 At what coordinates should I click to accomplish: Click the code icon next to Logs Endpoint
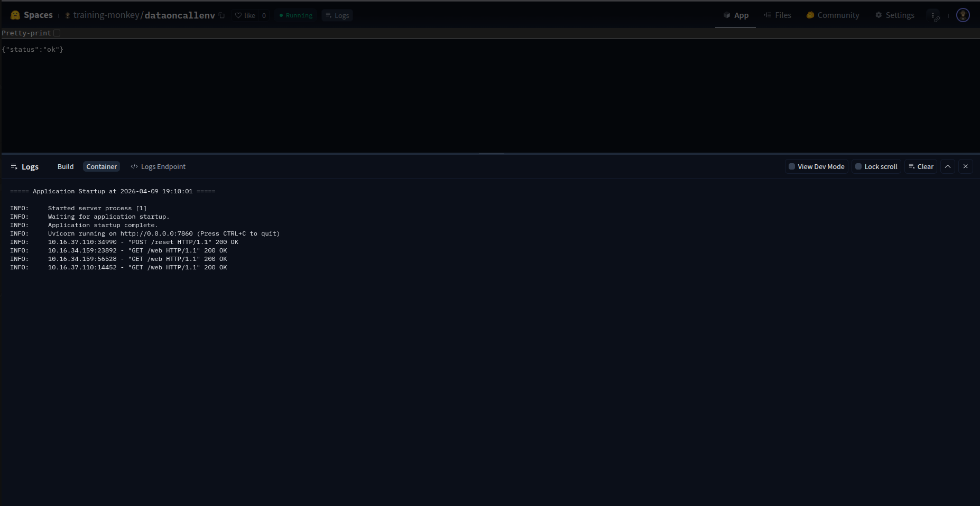(x=134, y=166)
